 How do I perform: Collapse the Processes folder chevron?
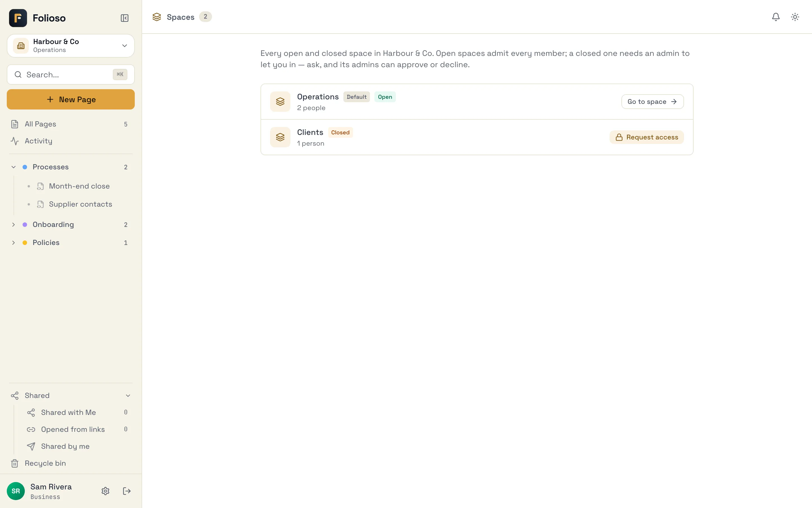14,167
